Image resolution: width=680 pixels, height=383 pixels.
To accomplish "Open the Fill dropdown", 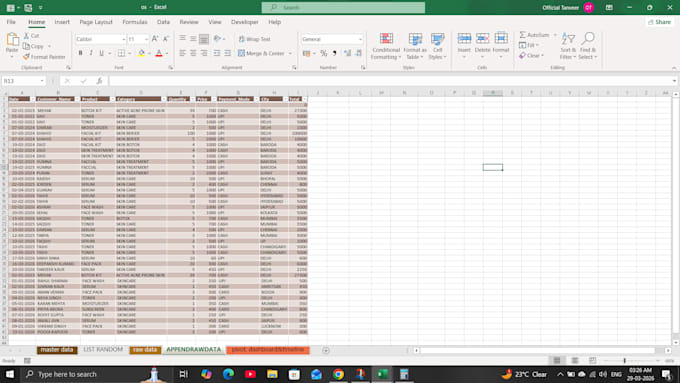I will click(529, 45).
